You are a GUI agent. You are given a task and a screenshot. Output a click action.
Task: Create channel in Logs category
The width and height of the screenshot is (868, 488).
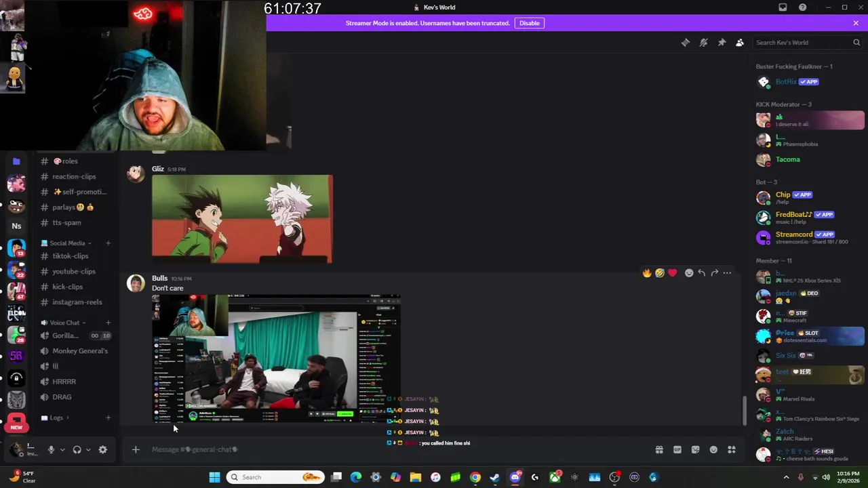point(108,418)
